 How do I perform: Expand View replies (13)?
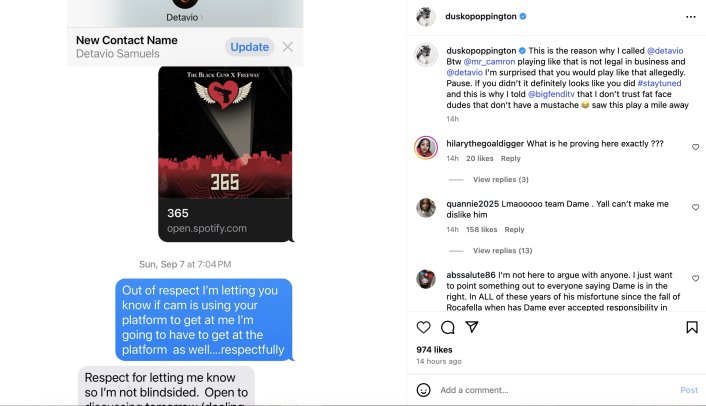click(502, 250)
